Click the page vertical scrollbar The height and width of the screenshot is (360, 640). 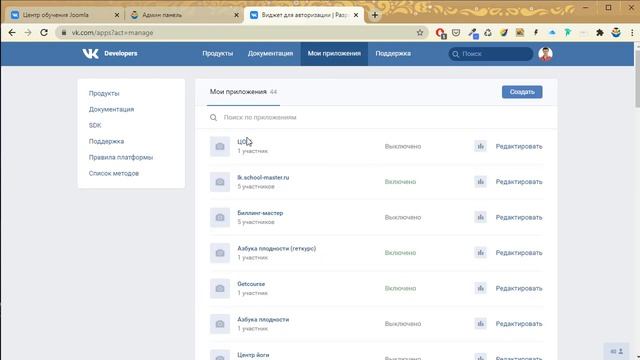click(x=637, y=79)
